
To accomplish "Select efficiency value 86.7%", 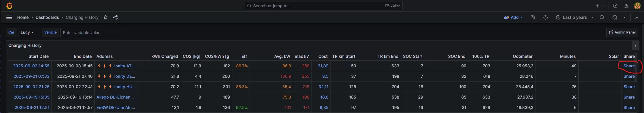I will [242, 66].
